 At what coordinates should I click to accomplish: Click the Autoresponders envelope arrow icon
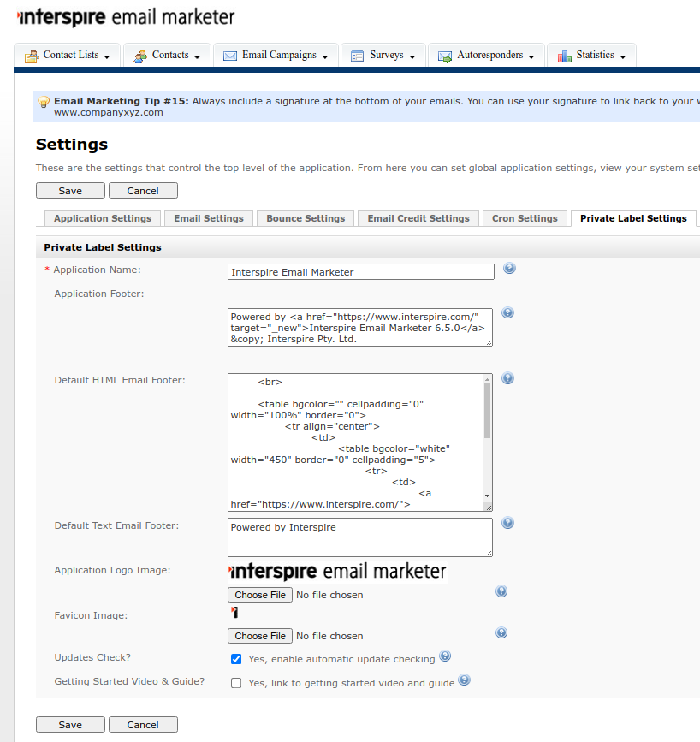(444, 56)
